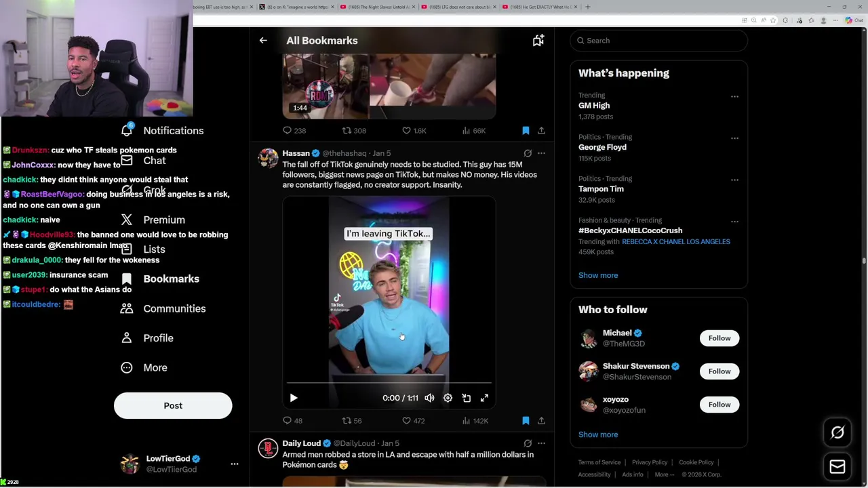Open video settings gear
This screenshot has height=488, width=868.
click(x=448, y=398)
